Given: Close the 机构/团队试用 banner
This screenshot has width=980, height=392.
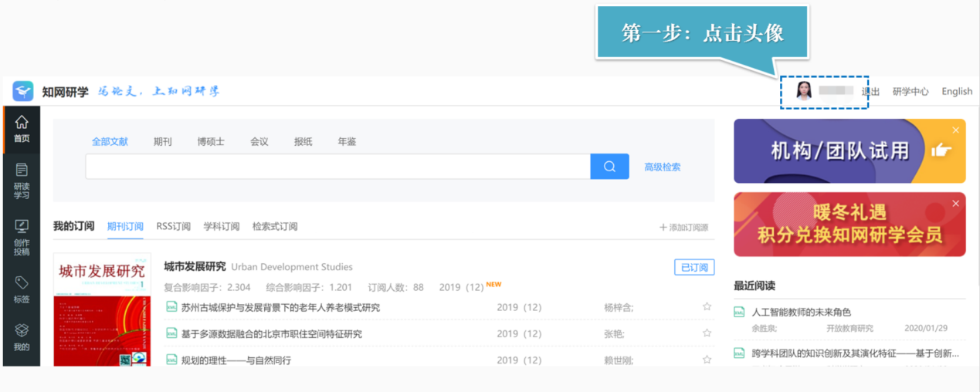Looking at the screenshot, I should (956, 130).
